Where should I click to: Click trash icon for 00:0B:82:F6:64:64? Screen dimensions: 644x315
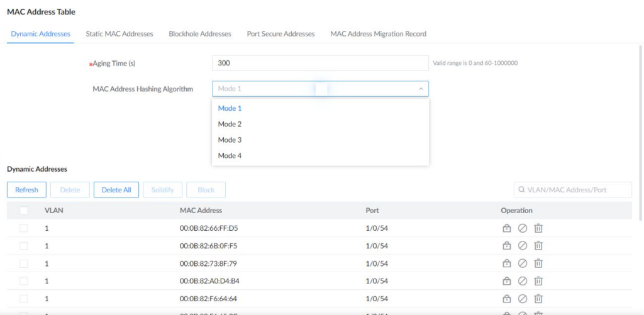coord(538,299)
